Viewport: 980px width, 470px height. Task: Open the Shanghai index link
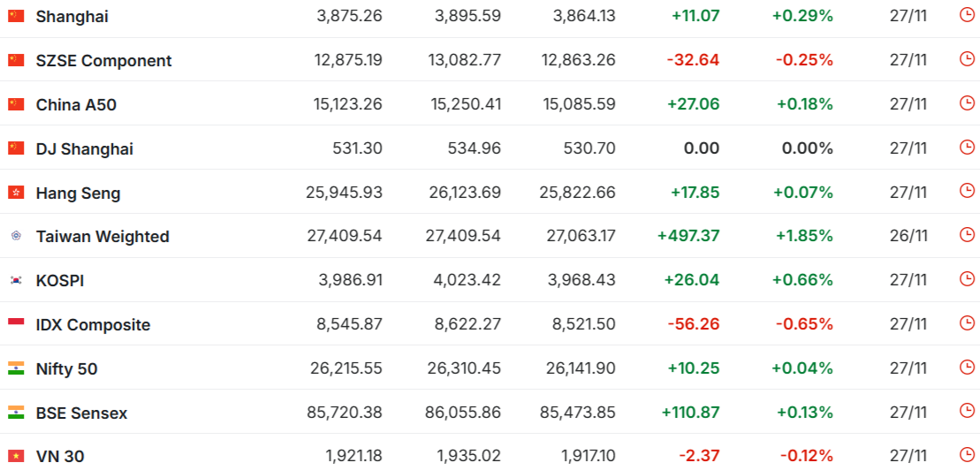click(x=72, y=16)
